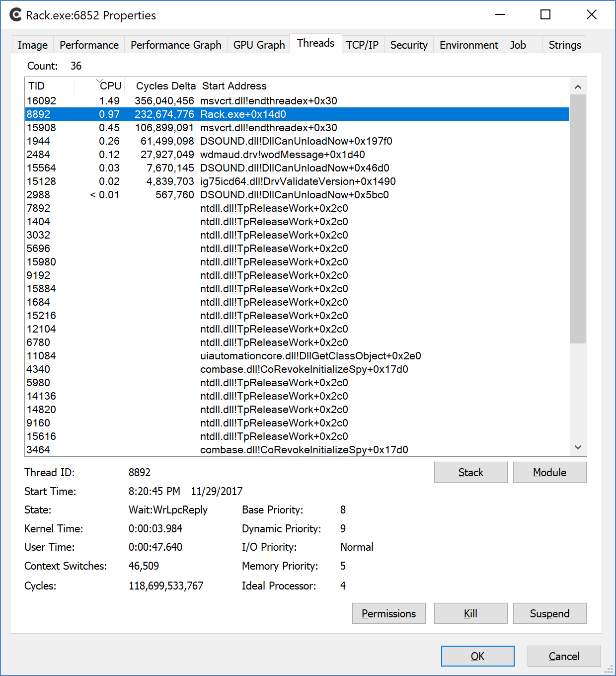
Task: Select thread row 1684
Action: 297,302
